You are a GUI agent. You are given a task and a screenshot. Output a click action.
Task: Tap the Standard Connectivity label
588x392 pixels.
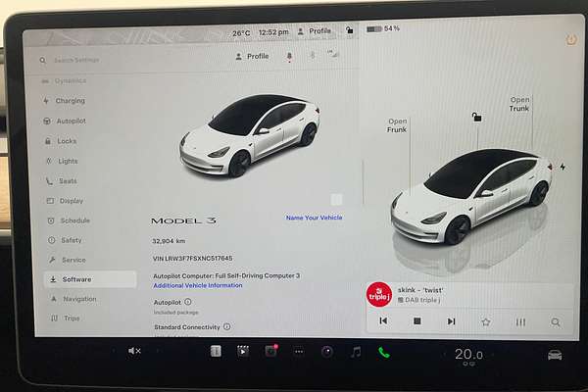pyautogui.click(x=187, y=327)
